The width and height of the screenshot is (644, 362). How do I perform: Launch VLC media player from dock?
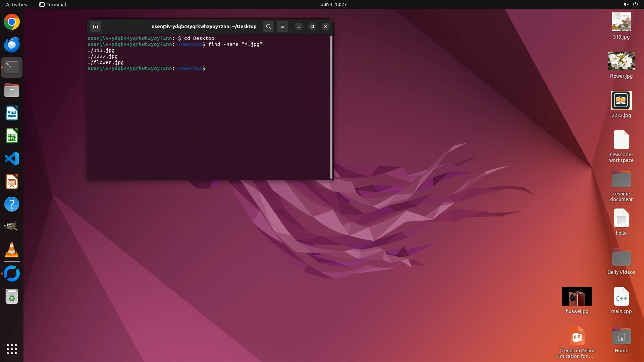click(12, 250)
